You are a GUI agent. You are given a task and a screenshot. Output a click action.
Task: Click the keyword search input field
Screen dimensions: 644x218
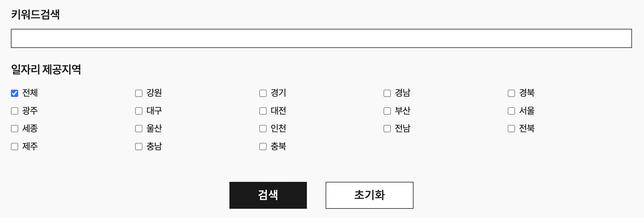(322, 38)
